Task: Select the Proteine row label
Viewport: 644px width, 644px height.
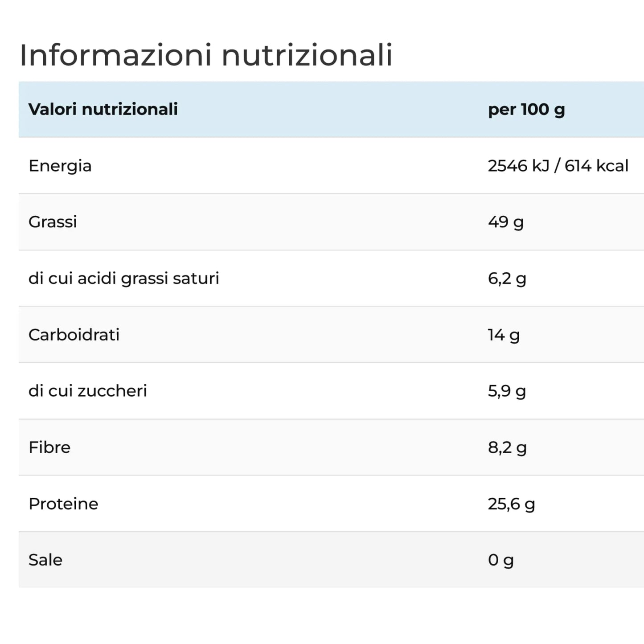Action: tap(63, 504)
